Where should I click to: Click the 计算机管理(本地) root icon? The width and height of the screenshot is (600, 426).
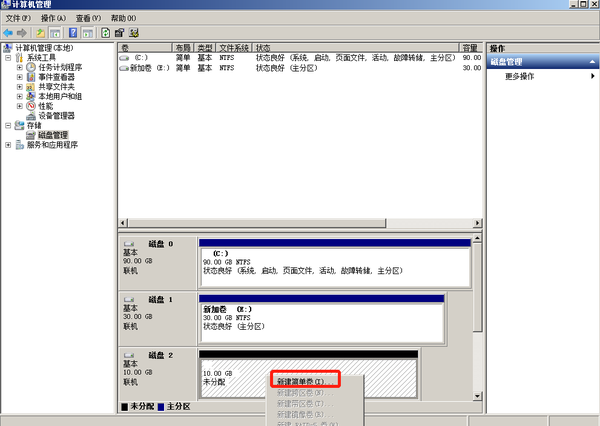[8, 48]
